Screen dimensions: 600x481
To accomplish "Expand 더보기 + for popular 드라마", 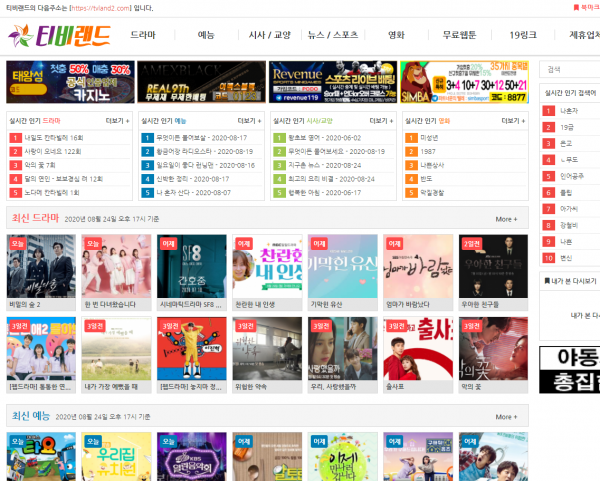I will pos(117,121).
